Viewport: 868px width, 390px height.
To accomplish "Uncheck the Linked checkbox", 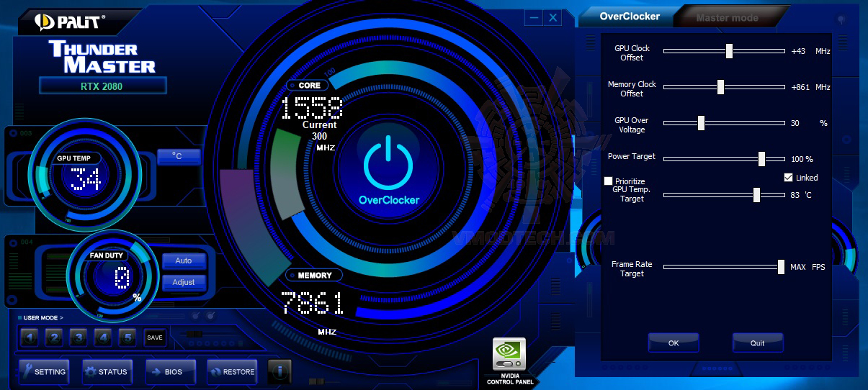I will [x=788, y=178].
